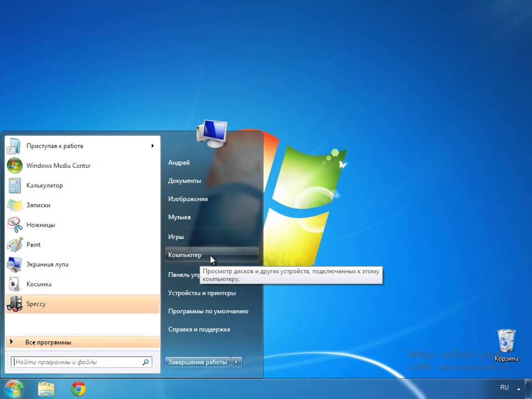Open the Записки sticky notes icon
Image resolution: width=532 pixels, height=399 pixels.
pos(14,205)
